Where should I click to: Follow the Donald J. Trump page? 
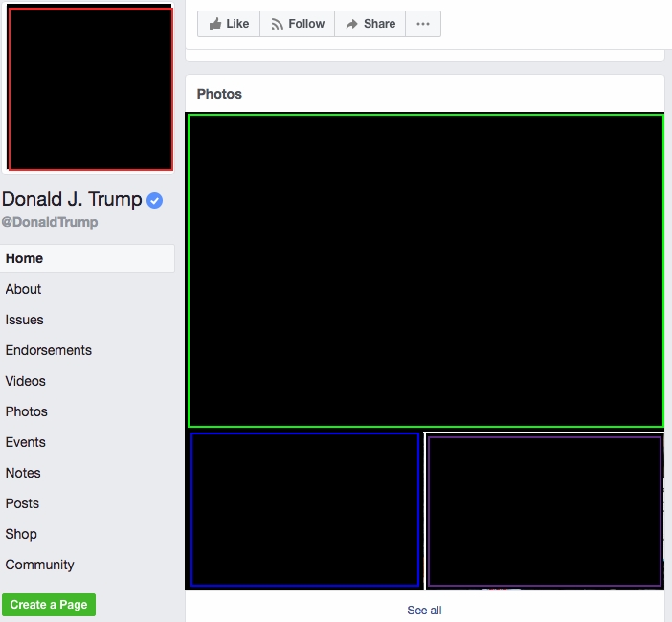(x=298, y=24)
